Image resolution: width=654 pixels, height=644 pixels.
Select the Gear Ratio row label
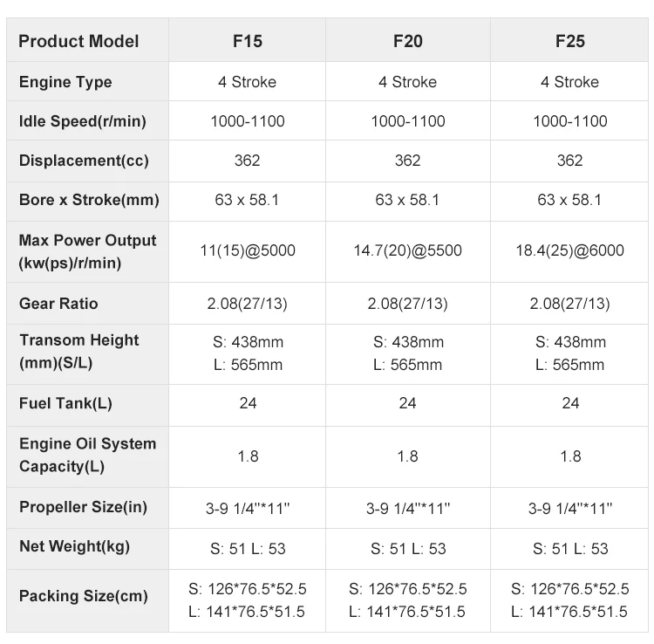coord(58,304)
